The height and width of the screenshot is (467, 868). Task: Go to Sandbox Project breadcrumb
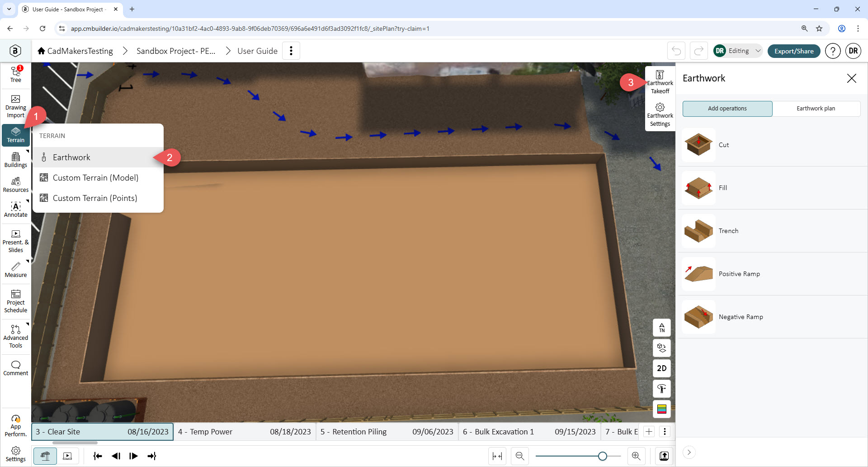[x=176, y=51]
